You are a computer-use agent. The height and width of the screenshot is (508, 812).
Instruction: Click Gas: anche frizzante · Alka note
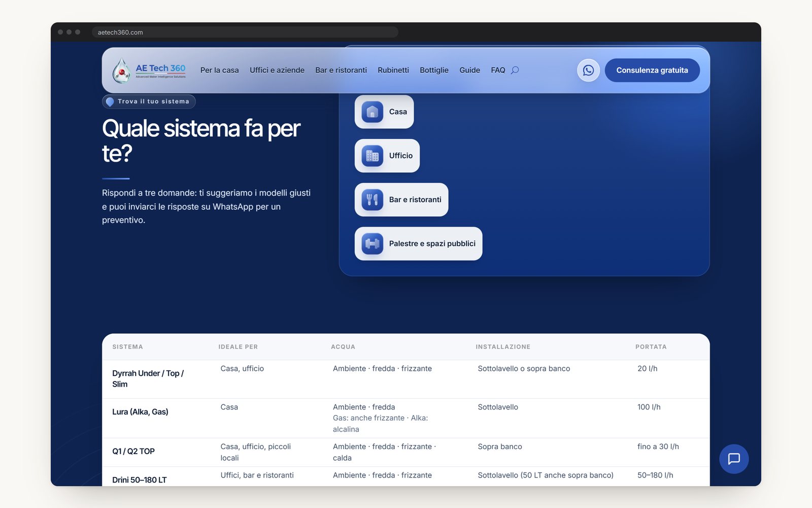point(380,424)
